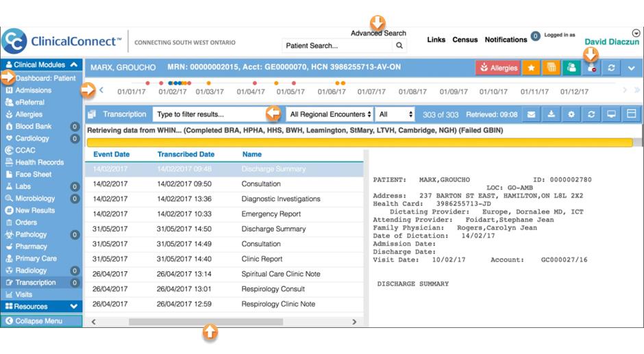This screenshot has width=644, height=354.
Task: Jump to the timeline end double arrow
Action: pyautogui.click(x=636, y=90)
